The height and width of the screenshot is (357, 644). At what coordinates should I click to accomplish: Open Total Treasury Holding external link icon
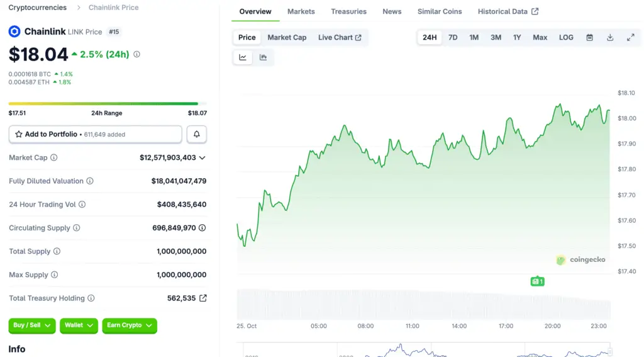click(203, 298)
